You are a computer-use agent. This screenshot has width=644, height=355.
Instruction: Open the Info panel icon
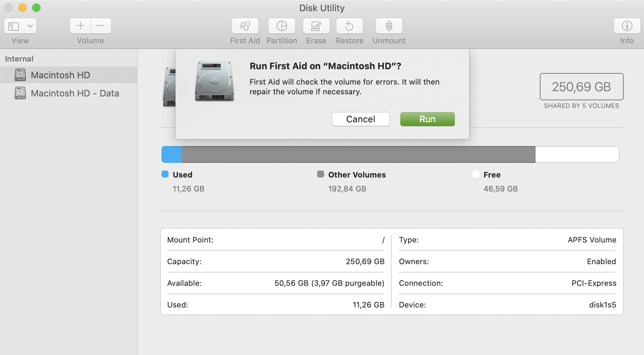point(627,26)
